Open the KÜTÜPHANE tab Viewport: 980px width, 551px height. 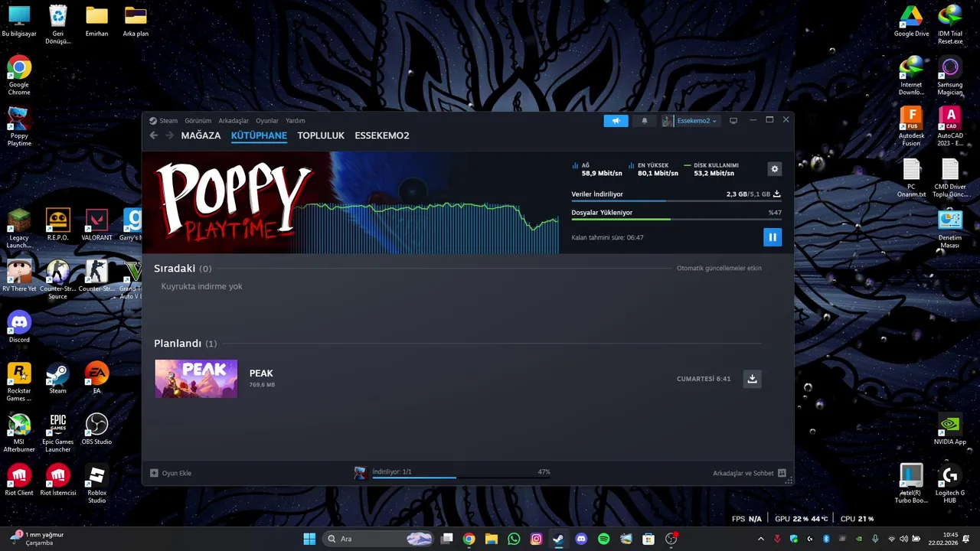(259, 135)
